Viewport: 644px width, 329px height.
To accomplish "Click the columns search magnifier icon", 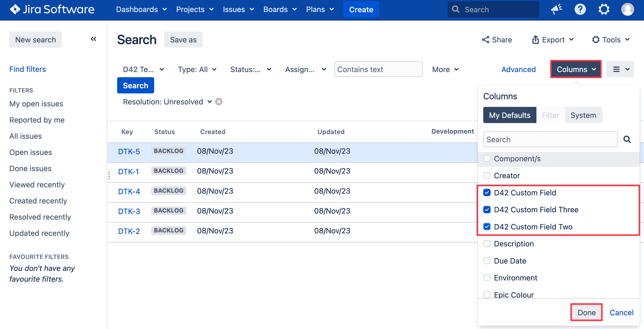I will [627, 139].
